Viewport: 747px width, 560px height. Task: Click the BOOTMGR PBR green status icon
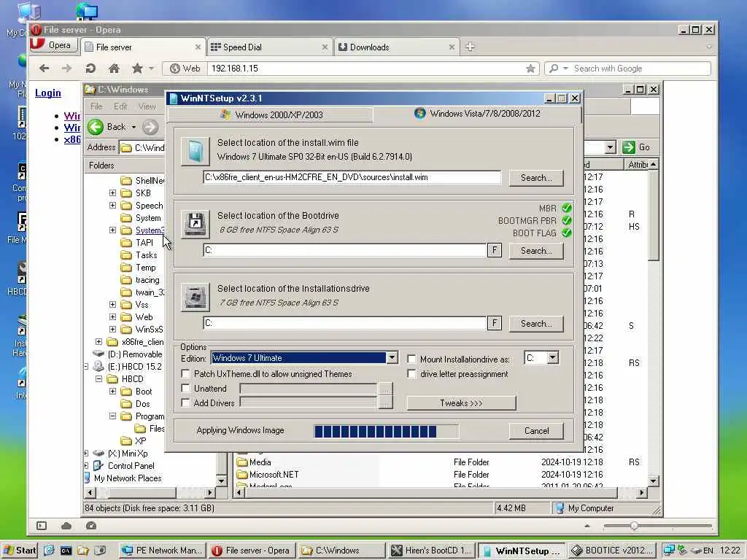(566, 220)
